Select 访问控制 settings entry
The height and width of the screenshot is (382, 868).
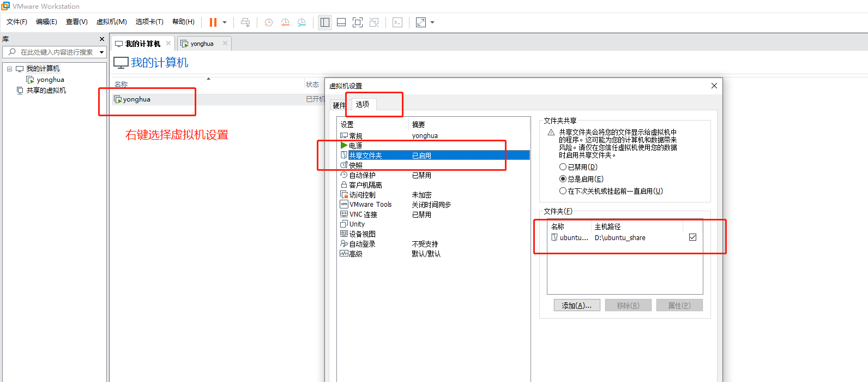(358, 195)
